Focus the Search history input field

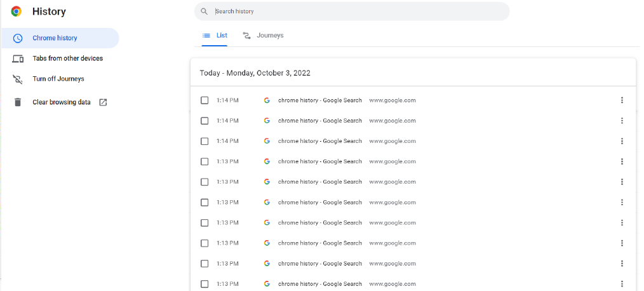point(356,11)
